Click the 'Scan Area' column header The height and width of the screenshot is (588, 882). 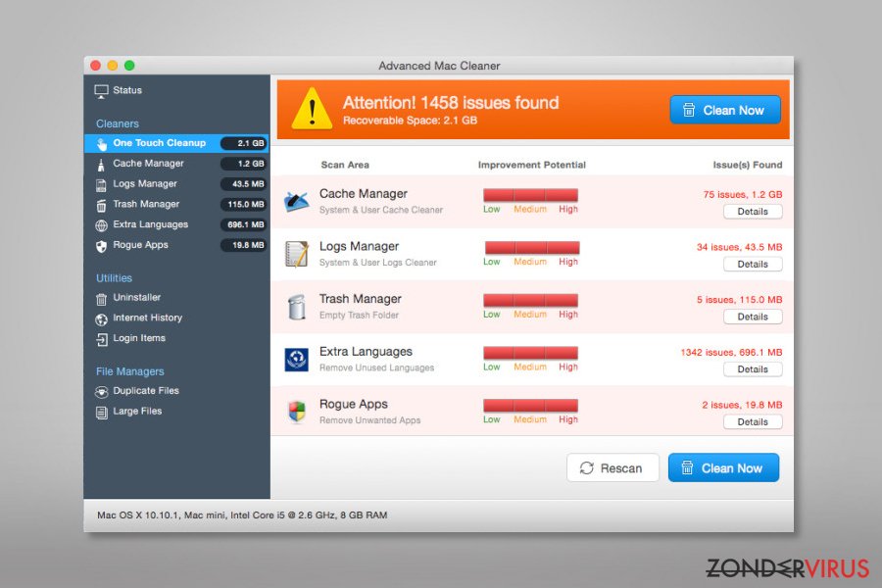click(x=345, y=165)
